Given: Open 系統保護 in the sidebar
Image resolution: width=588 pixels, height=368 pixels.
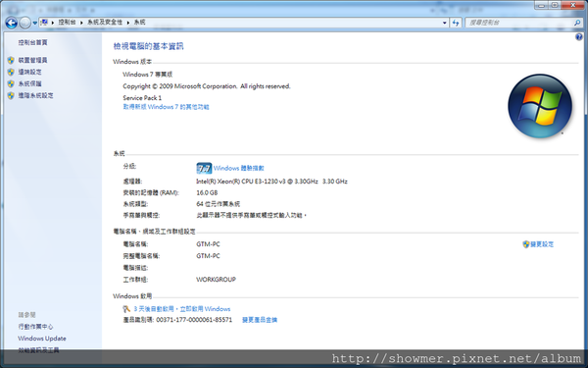Looking at the screenshot, I should (x=29, y=83).
